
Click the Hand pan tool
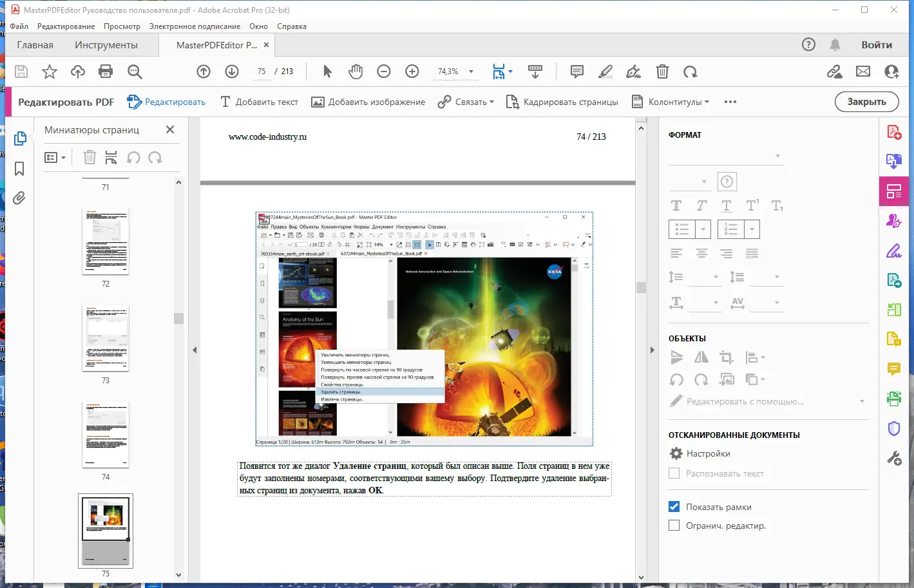click(x=356, y=71)
